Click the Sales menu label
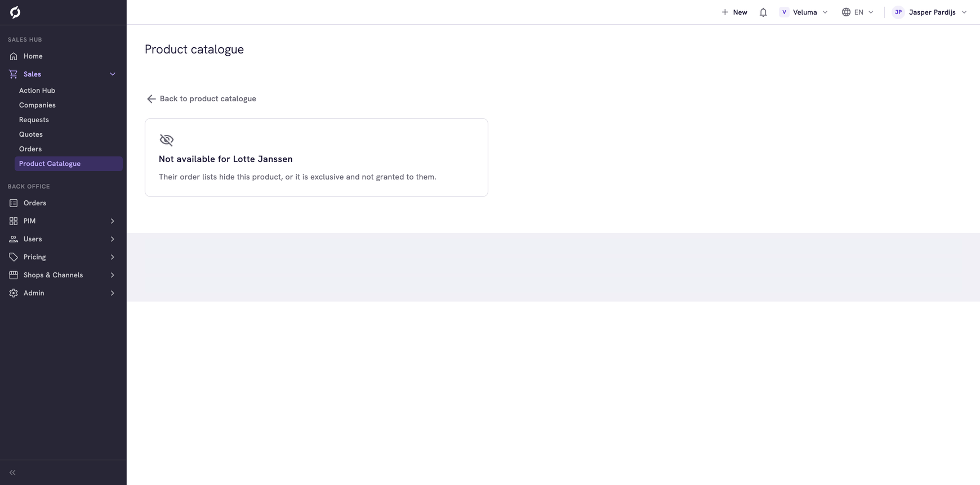980x485 pixels. [32, 74]
